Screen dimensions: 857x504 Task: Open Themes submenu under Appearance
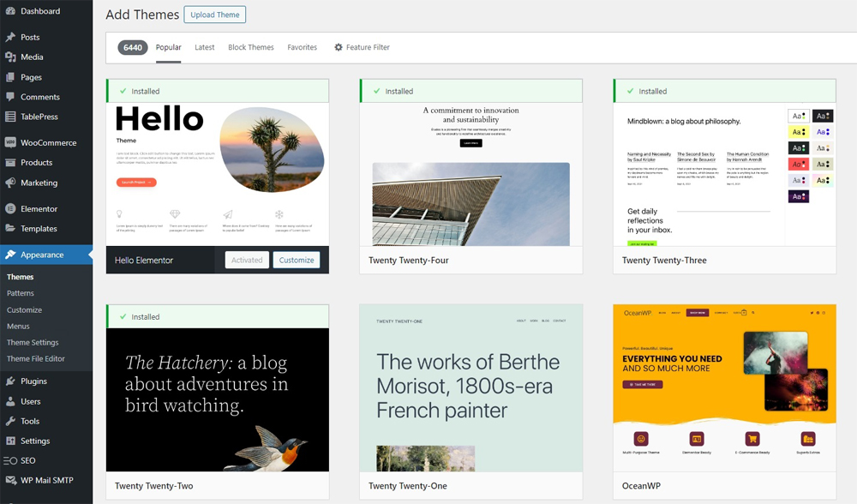21,277
